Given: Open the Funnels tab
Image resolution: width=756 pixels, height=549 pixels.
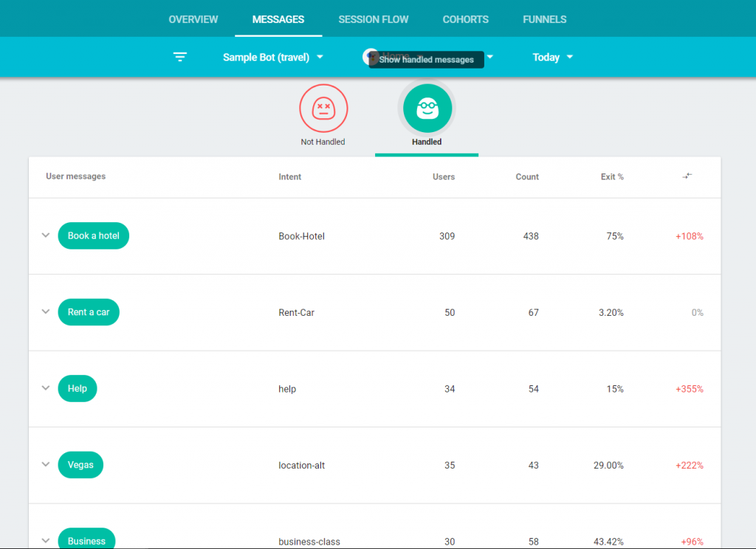Looking at the screenshot, I should [545, 19].
